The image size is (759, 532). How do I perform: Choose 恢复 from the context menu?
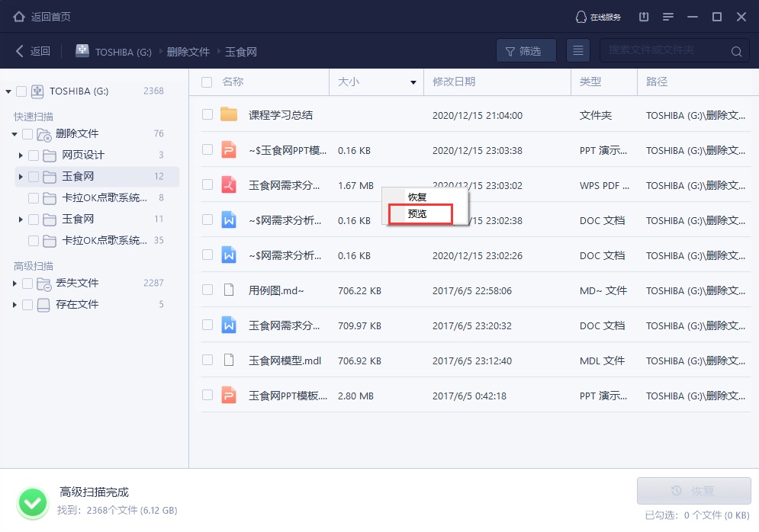coord(416,196)
